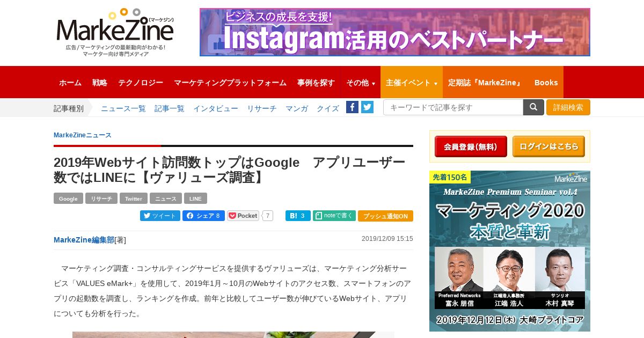
Task: Open クイズ link
Action: [x=328, y=108]
